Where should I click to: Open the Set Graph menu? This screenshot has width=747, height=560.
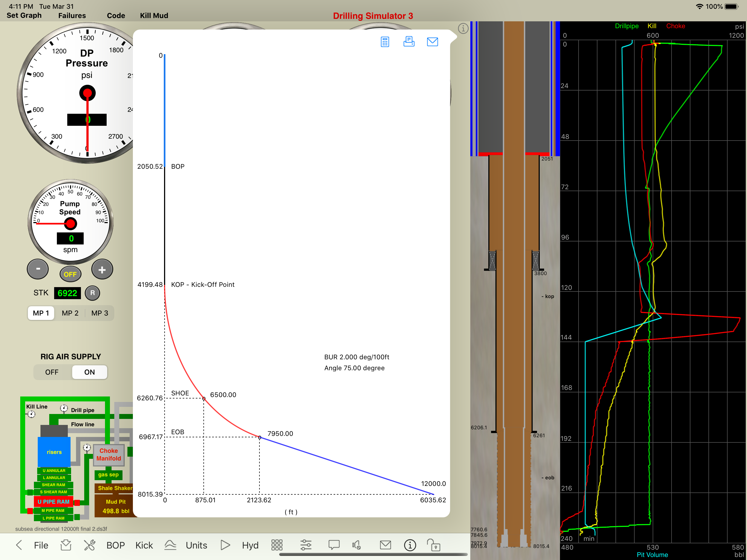(x=24, y=16)
